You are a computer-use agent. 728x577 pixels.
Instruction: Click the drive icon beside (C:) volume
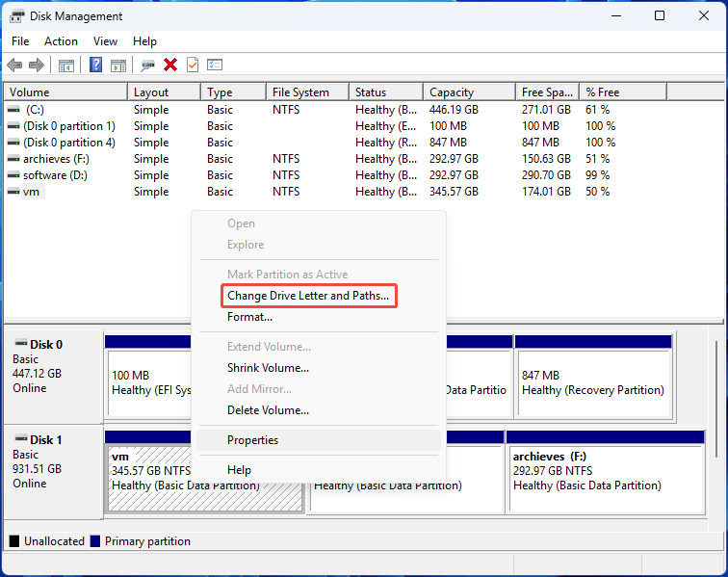[13, 110]
